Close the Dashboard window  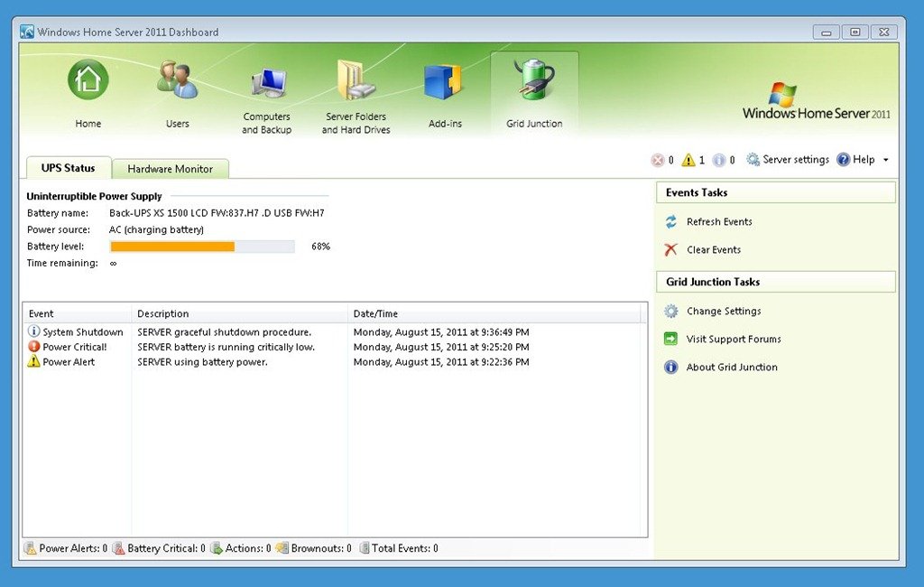click(x=884, y=32)
